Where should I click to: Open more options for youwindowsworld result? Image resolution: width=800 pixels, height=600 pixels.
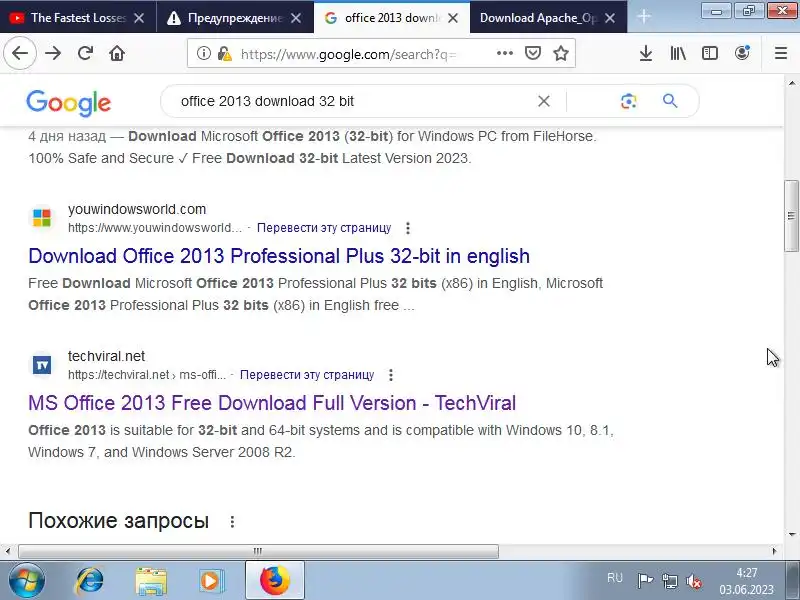coord(408,228)
